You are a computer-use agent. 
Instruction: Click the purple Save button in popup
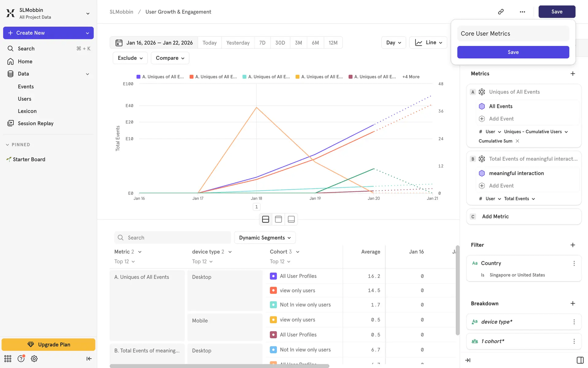[513, 52]
